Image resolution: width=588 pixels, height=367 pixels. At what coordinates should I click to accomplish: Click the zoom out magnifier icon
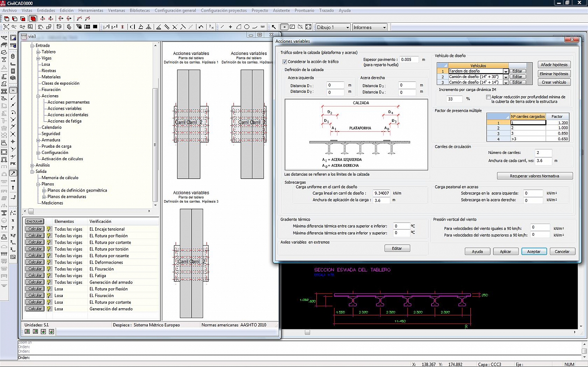[14, 27]
